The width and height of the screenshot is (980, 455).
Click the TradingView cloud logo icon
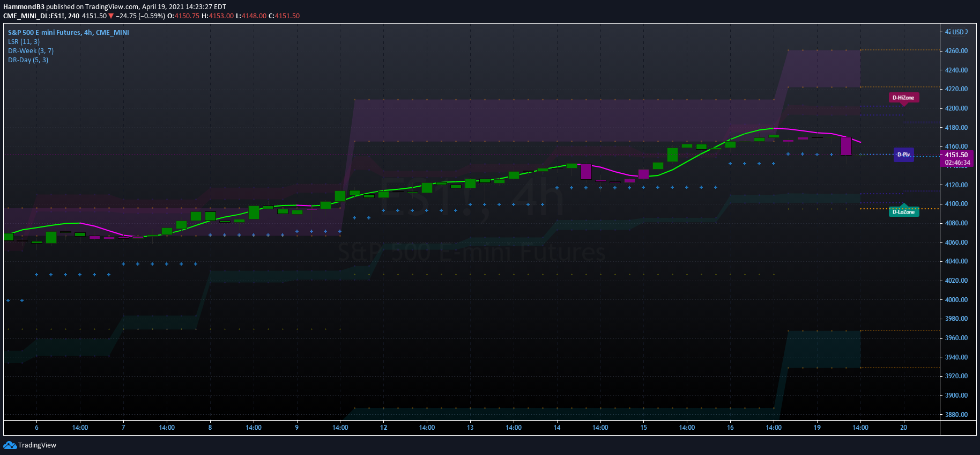[x=10, y=445]
